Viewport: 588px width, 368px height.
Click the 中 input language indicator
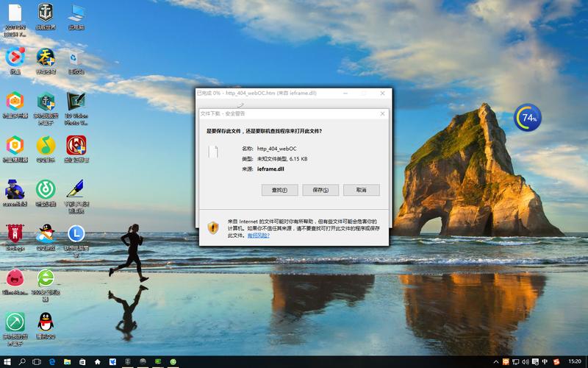click(545, 362)
